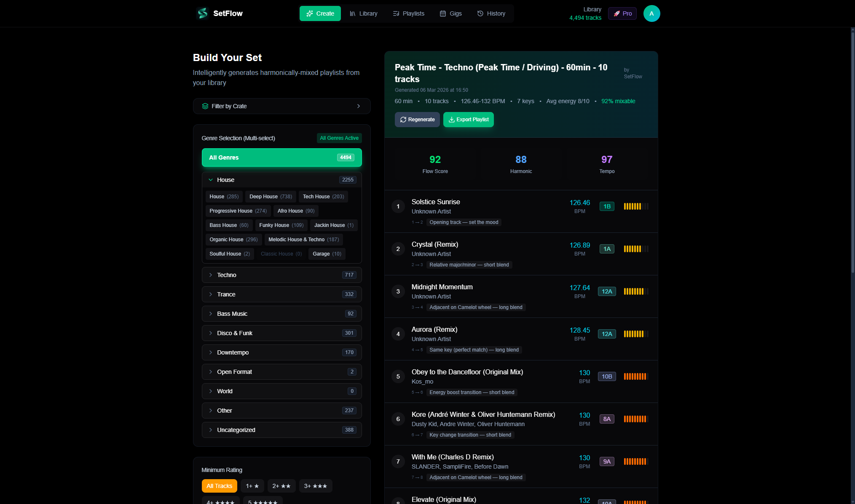Regenerate the Peak Time playlist

(x=417, y=119)
